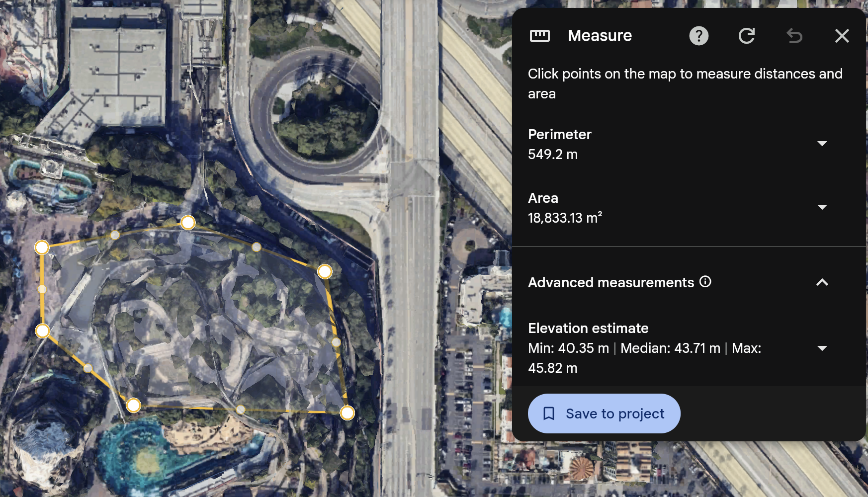Undo the last measurement point
This screenshot has width=868, height=497.
coord(794,36)
